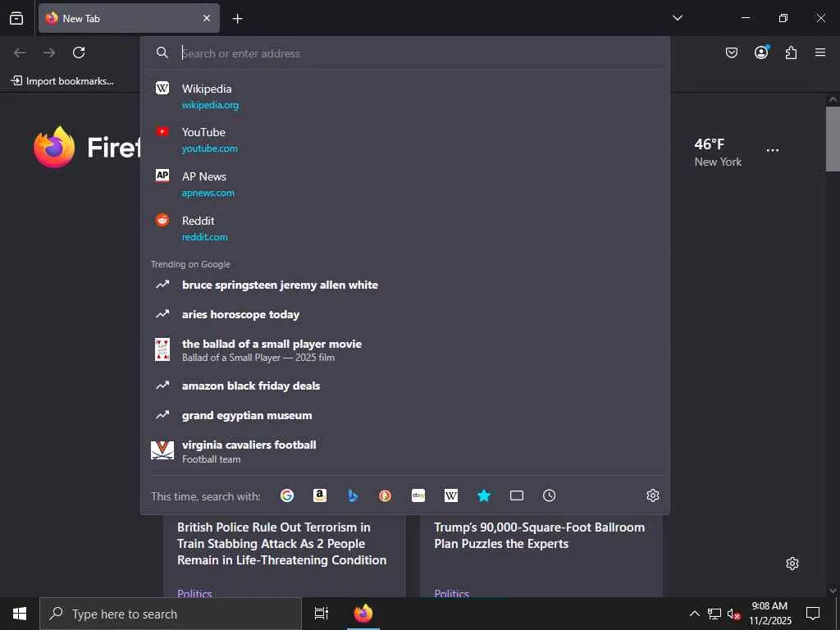Open the Reddit suggestion

(x=405, y=228)
